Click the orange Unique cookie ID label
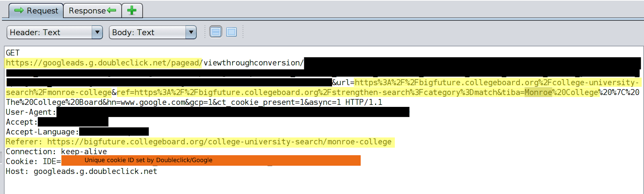The image size is (644, 194). pyautogui.click(x=211, y=161)
